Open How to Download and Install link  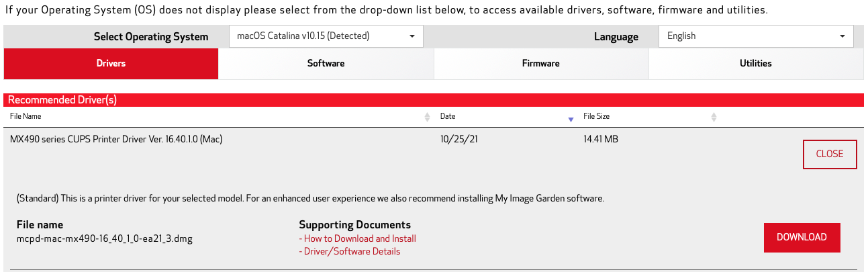(x=358, y=238)
